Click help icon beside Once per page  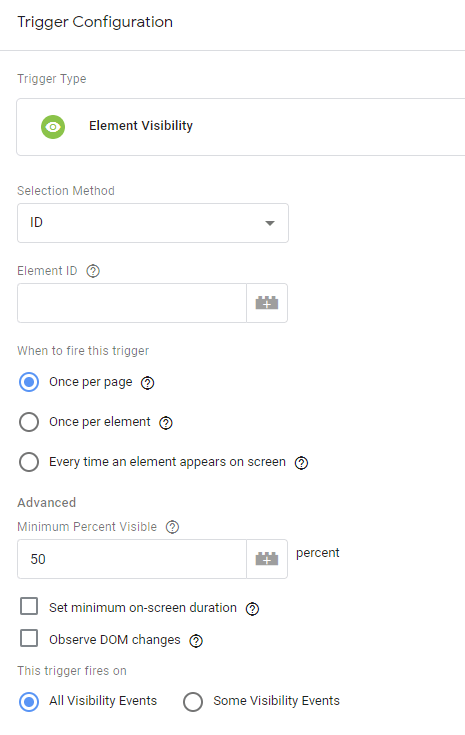click(x=148, y=383)
